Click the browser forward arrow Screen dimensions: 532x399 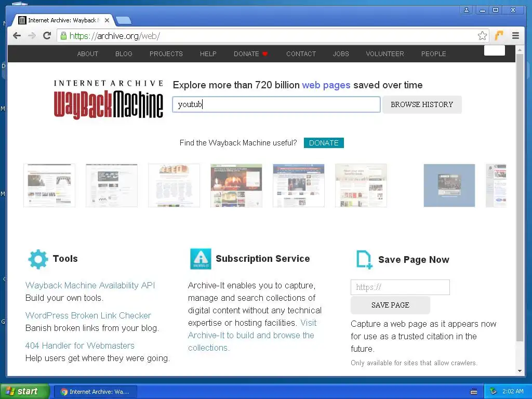pos(32,36)
